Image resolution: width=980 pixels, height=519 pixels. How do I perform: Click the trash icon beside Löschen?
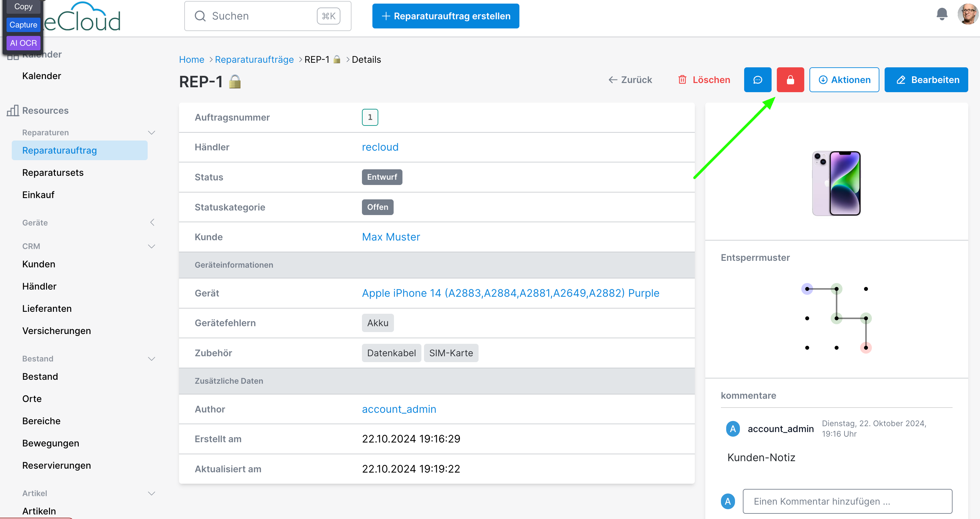682,80
